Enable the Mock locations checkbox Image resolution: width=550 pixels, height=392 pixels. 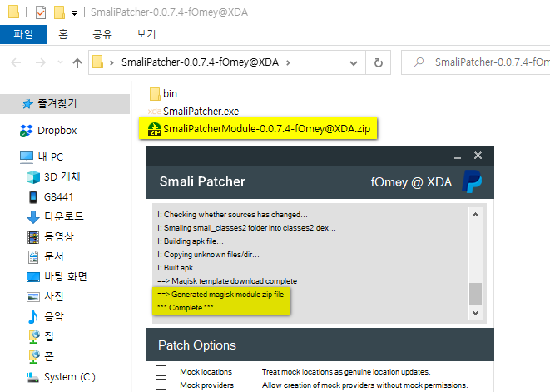pyautogui.click(x=161, y=371)
